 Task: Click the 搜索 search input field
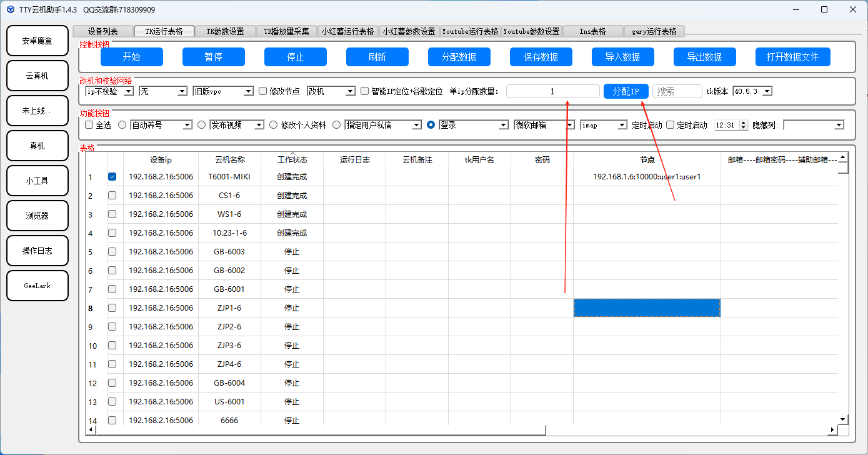[x=677, y=91]
